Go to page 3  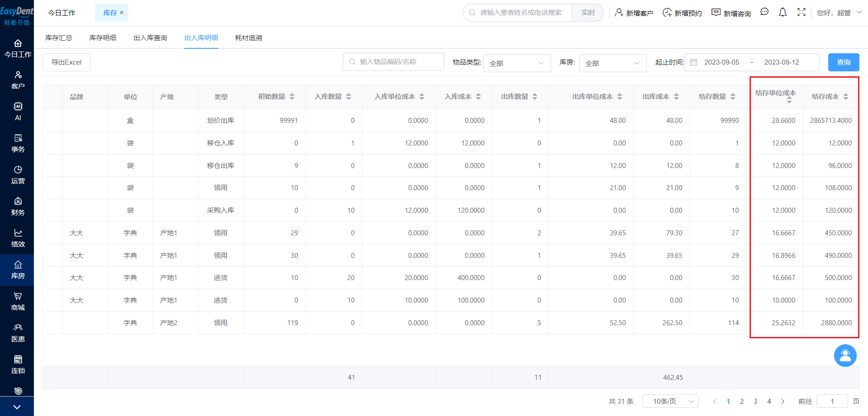(755, 401)
